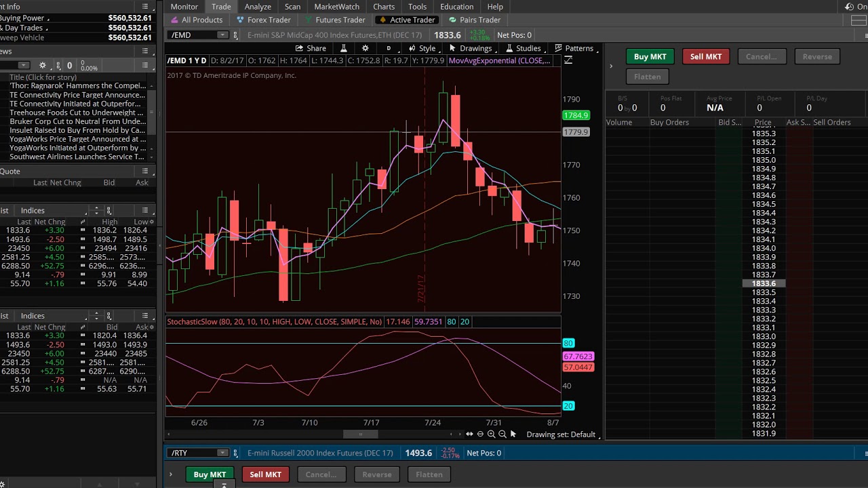Switch to the Charts tab
This screenshot has width=868, height=488.
click(384, 7)
